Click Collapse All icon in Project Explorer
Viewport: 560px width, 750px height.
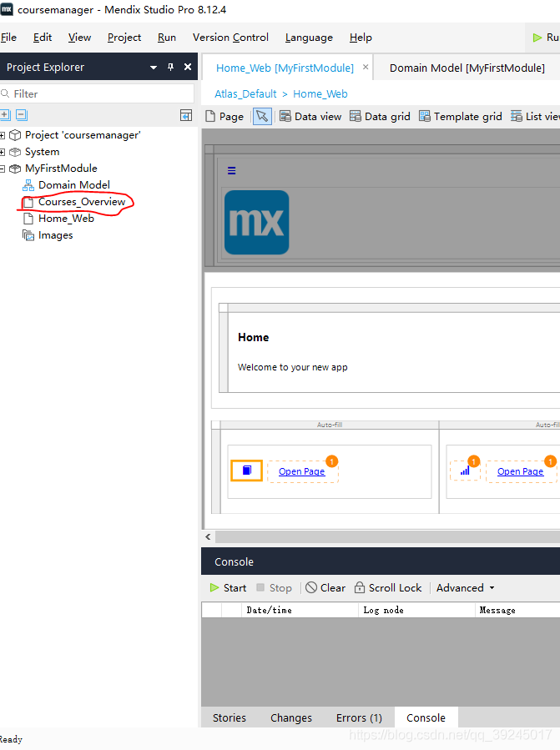tap(22, 115)
